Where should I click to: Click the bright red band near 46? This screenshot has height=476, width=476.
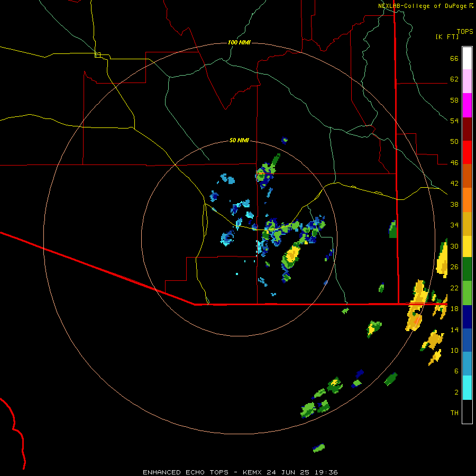[467, 152]
